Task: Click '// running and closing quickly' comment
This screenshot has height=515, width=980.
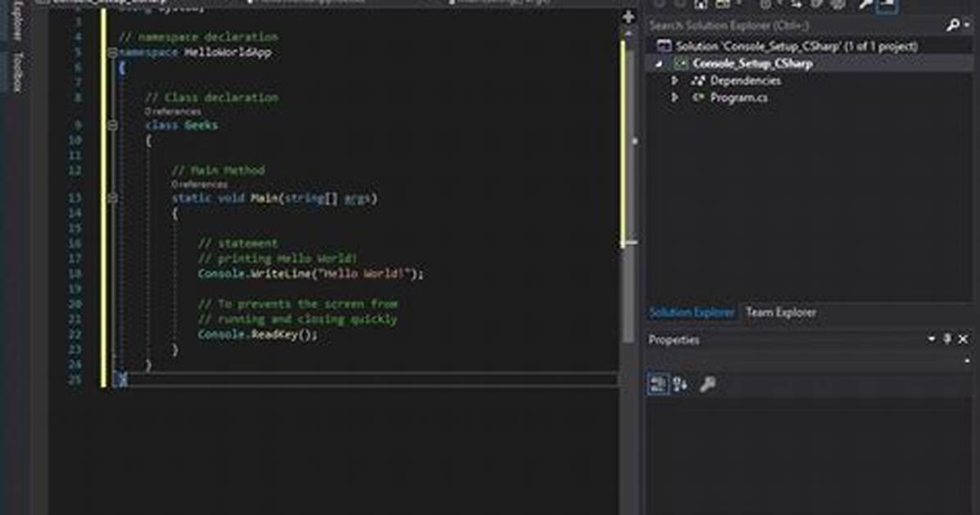Action: coord(297,319)
